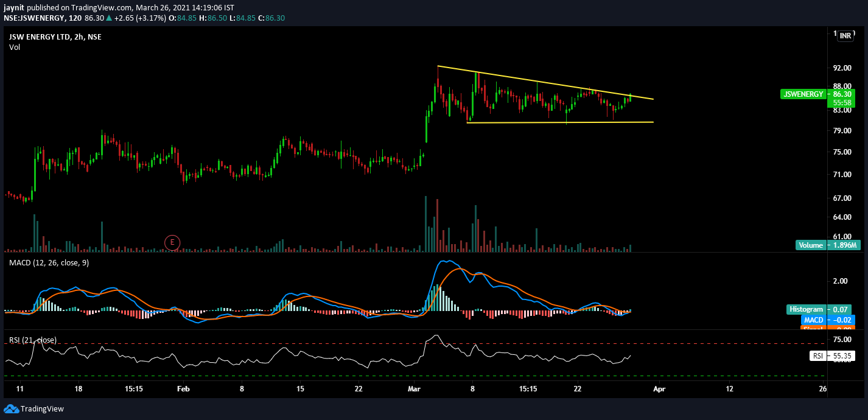Select the horizontal yellow support line

(x=560, y=122)
